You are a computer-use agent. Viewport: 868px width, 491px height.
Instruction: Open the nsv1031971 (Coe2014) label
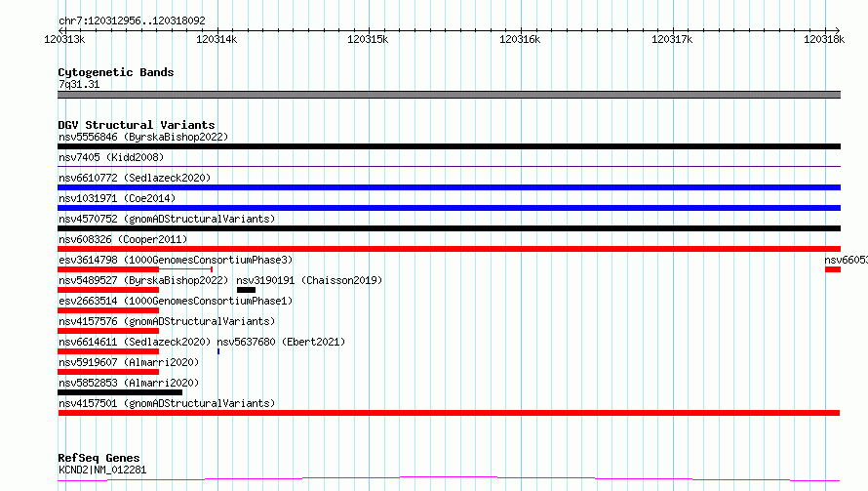117,198
